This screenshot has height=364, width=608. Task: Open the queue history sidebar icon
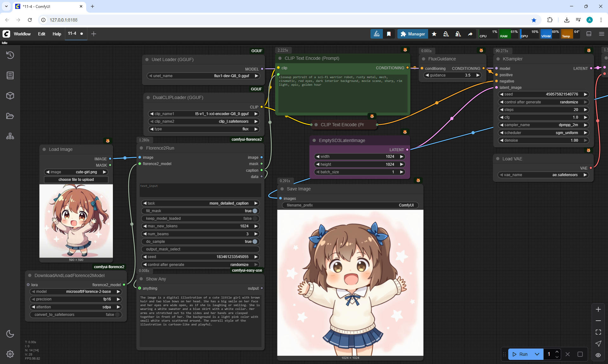coord(10,55)
